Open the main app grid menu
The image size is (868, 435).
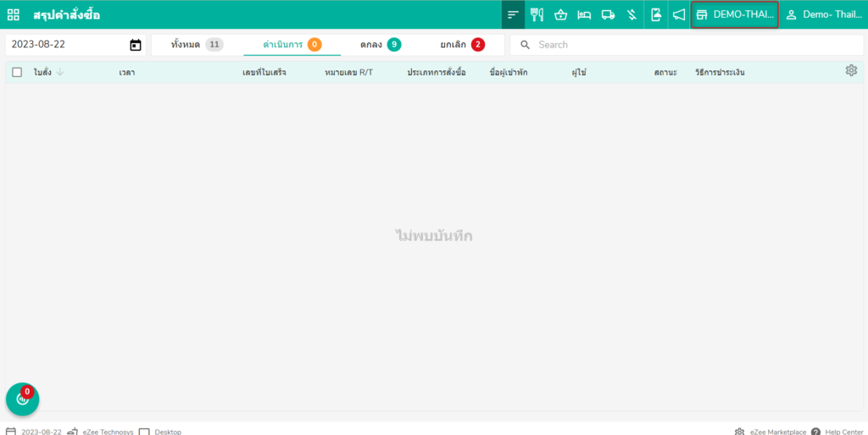tap(14, 15)
